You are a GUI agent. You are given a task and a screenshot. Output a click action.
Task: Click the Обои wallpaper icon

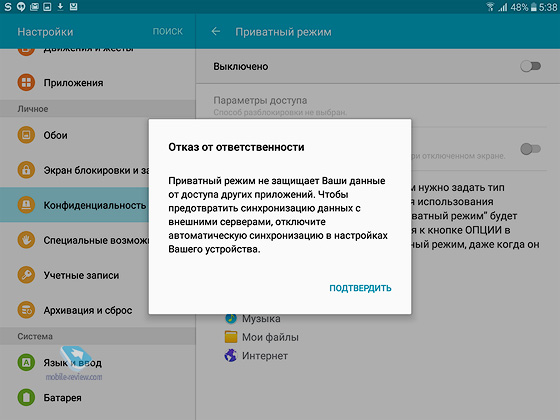pos(26,135)
